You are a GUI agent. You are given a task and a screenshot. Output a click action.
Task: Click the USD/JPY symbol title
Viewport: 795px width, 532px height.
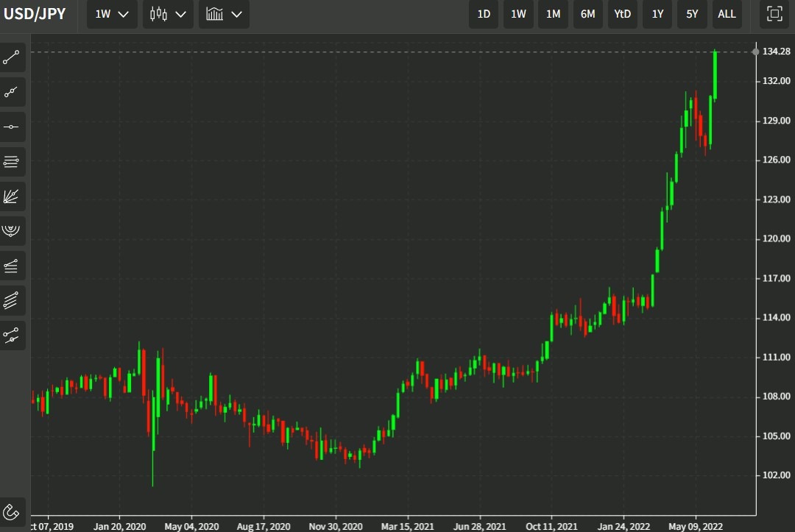point(35,14)
